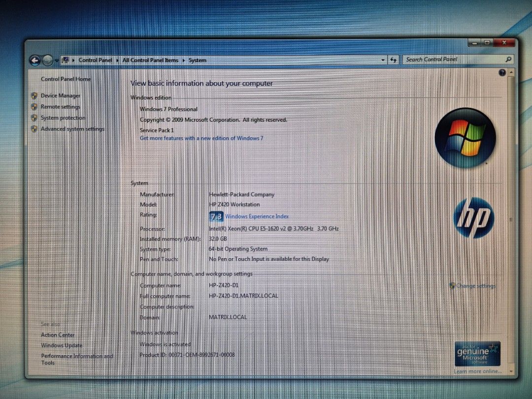Close the System window
532x399 pixels.
(x=504, y=43)
